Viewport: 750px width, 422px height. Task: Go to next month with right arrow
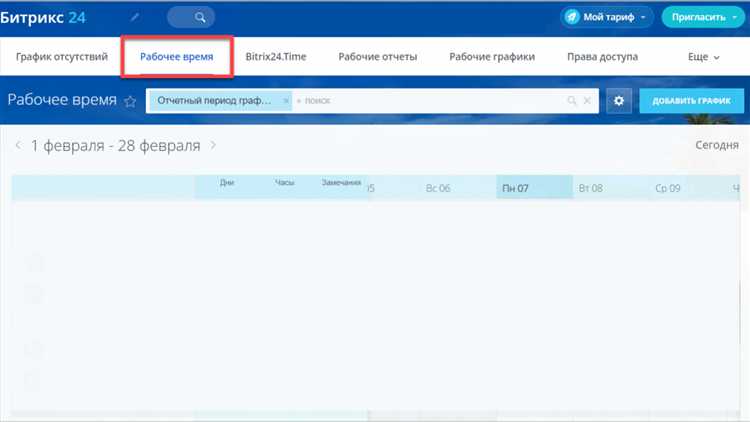[x=213, y=145]
